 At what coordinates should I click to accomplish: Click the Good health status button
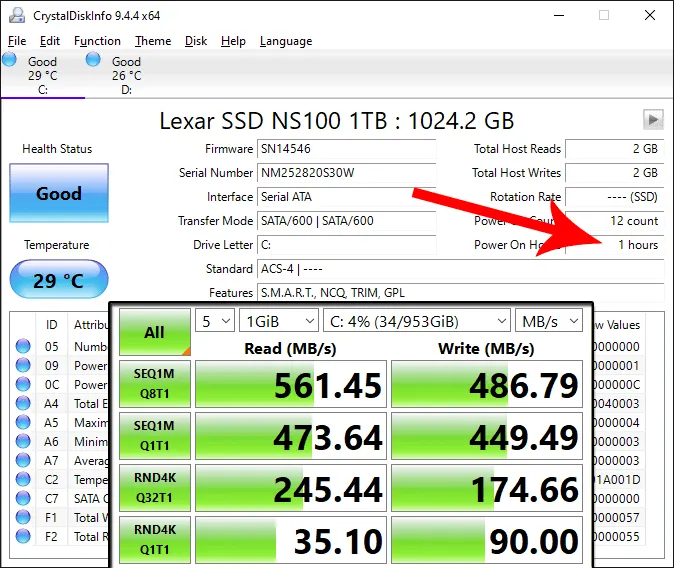[59, 193]
